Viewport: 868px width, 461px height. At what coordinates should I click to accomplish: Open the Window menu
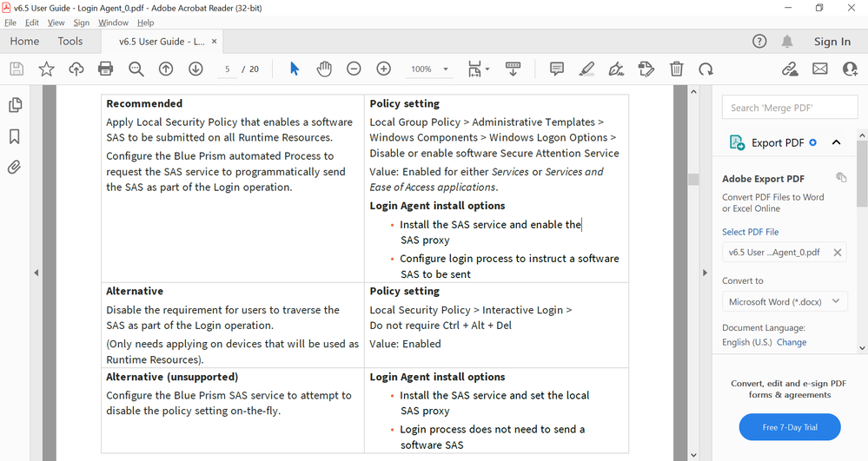pos(113,23)
